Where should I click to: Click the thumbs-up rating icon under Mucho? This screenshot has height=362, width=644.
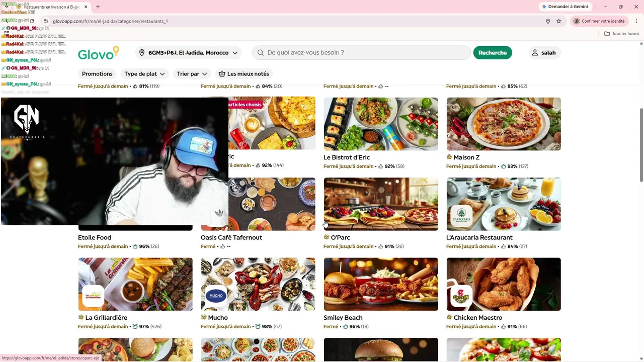258,327
